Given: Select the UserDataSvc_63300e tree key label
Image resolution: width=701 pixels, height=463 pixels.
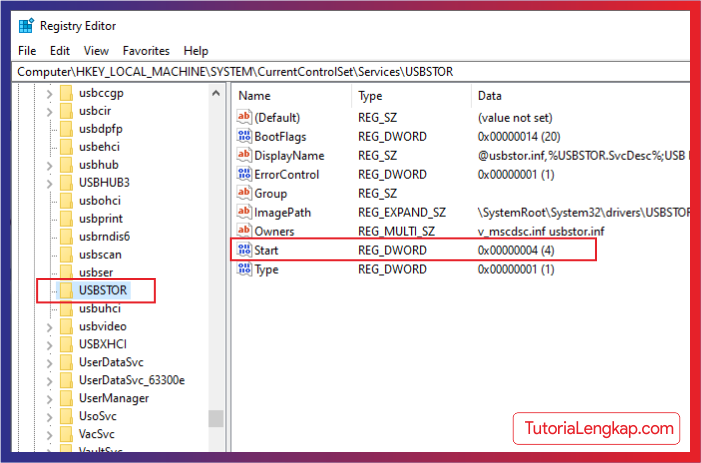Looking at the screenshot, I should click(x=131, y=381).
